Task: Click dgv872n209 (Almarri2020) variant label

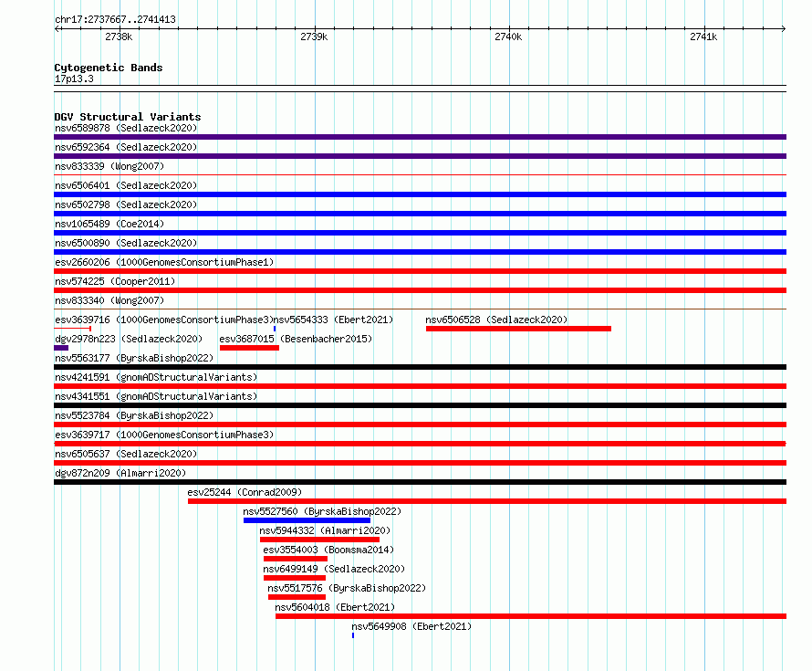Action: click(x=120, y=473)
